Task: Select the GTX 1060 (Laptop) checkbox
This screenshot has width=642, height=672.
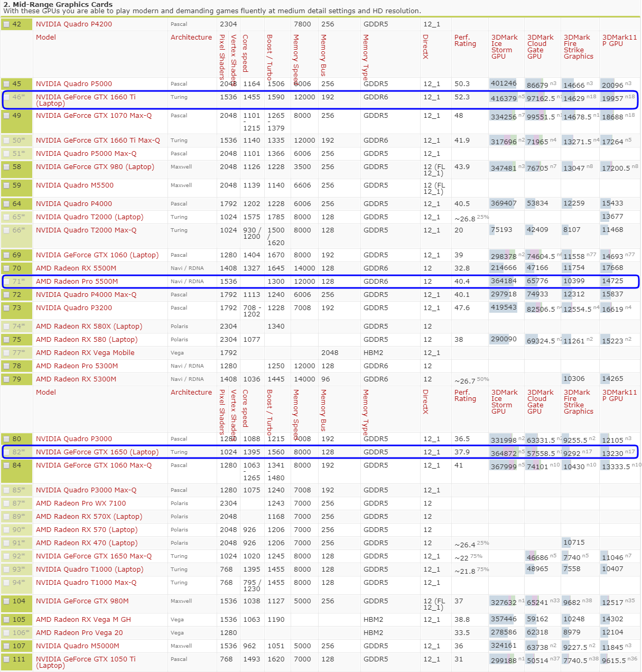Action: (6, 255)
